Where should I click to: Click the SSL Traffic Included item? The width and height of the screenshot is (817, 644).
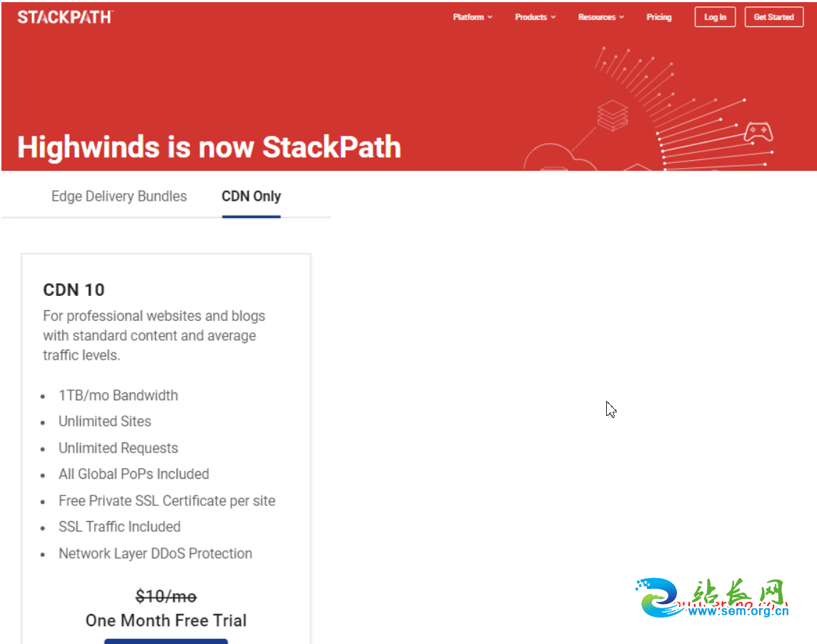[x=119, y=527]
